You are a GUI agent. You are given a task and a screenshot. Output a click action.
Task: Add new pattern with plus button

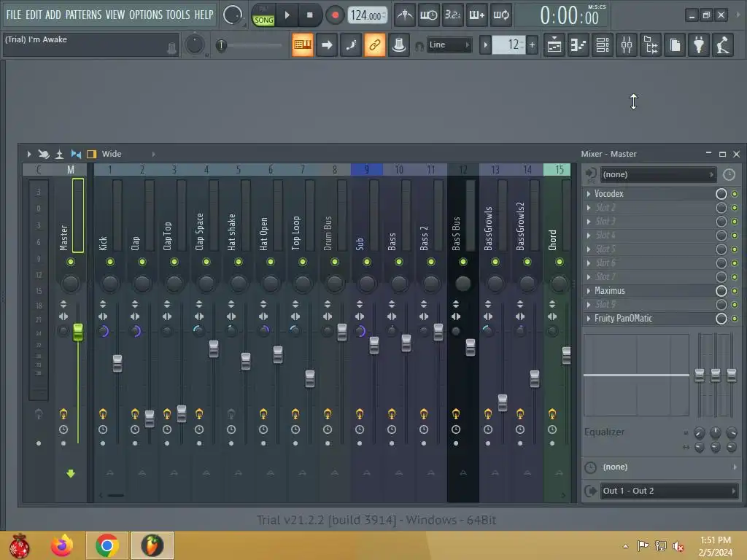point(532,44)
